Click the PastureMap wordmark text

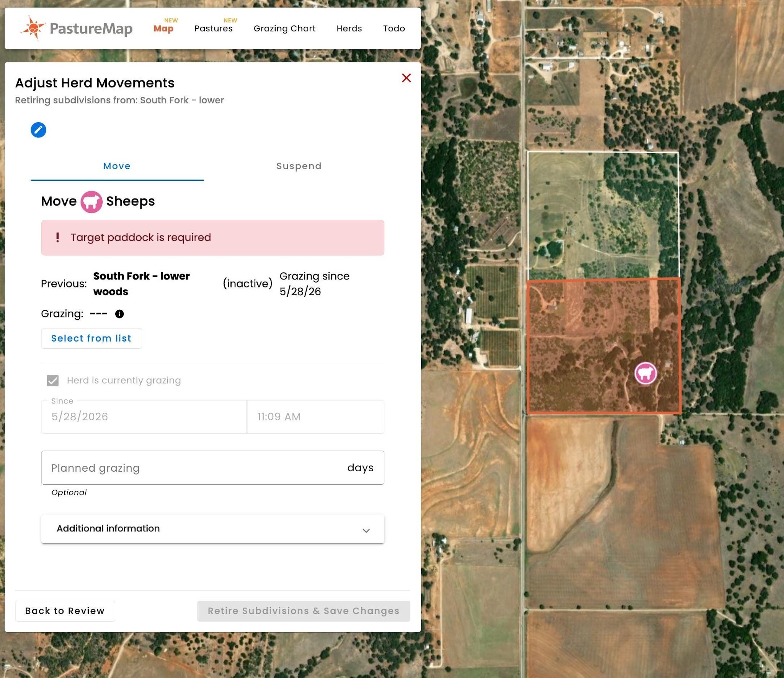91,29
